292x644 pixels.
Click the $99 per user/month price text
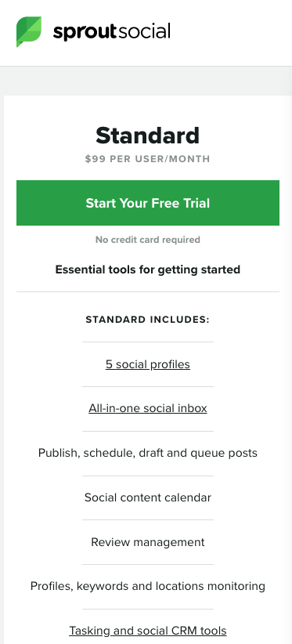pyautogui.click(x=148, y=159)
